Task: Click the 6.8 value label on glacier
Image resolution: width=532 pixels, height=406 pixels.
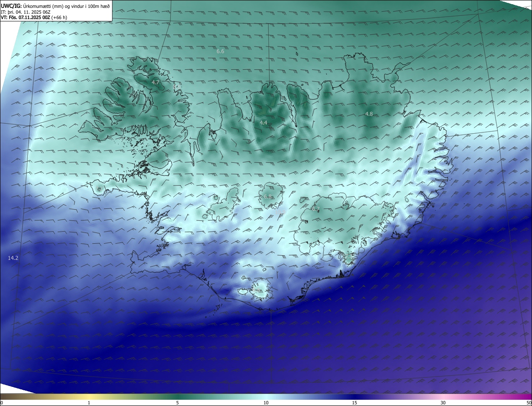Action: tap(268, 197)
